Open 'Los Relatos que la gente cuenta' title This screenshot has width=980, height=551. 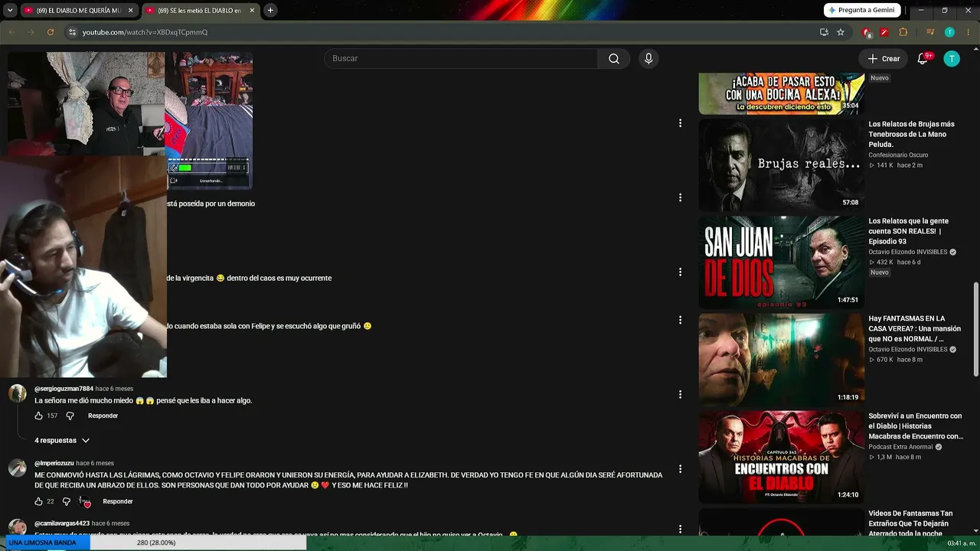[x=909, y=231]
